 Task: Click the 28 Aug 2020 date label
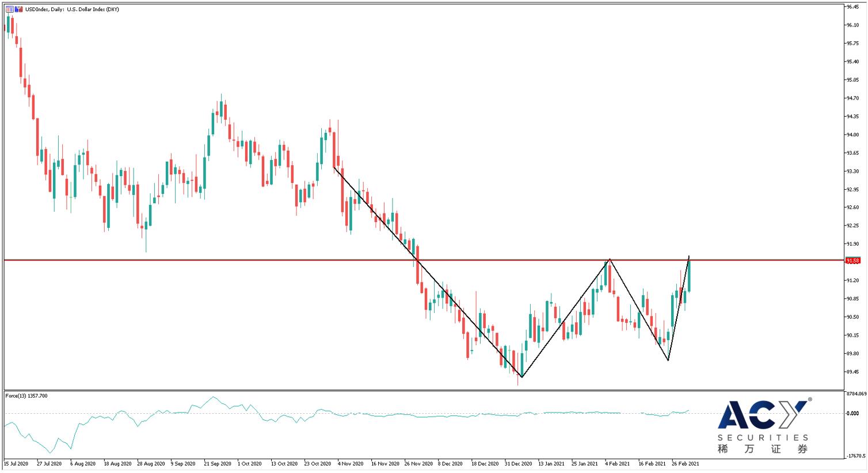150,463
